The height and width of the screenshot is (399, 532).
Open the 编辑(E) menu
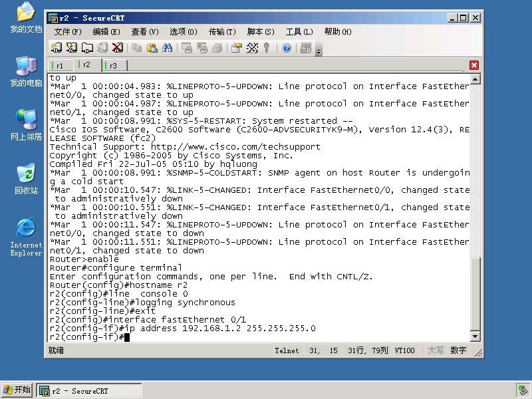pyautogui.click(x=106, y=31)
